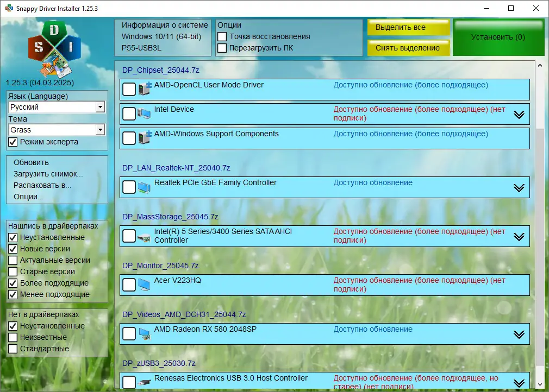
Task: Click the driver list scrollbar up arrow
Action: [x=540, y=65]
